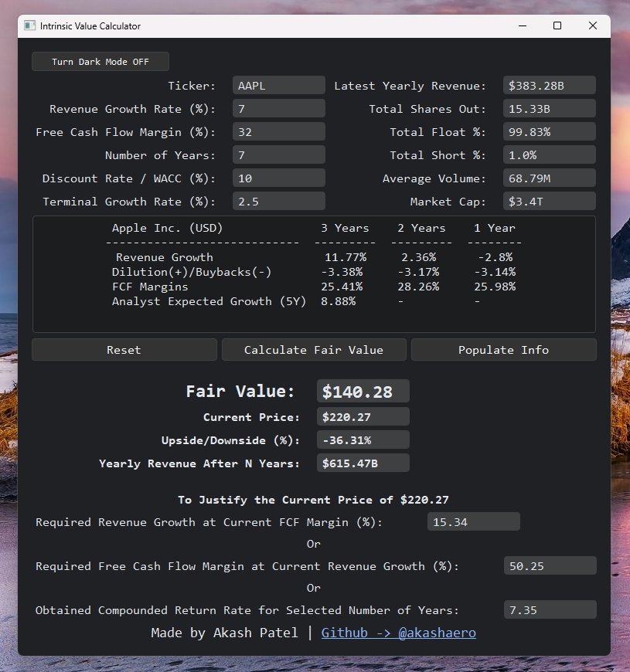Click Calculate Fair Value button
The image size is (630, 672).
click(x=314, y=350)
